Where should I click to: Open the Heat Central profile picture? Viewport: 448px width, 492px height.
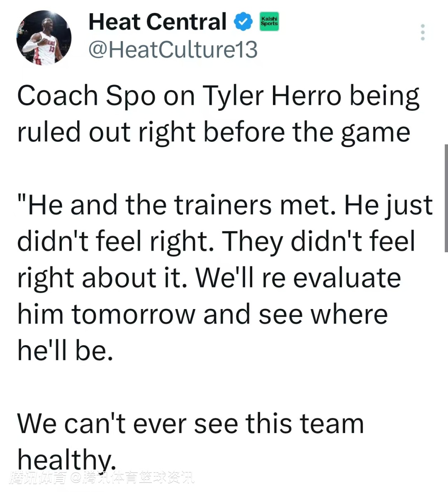pos(44,38)
